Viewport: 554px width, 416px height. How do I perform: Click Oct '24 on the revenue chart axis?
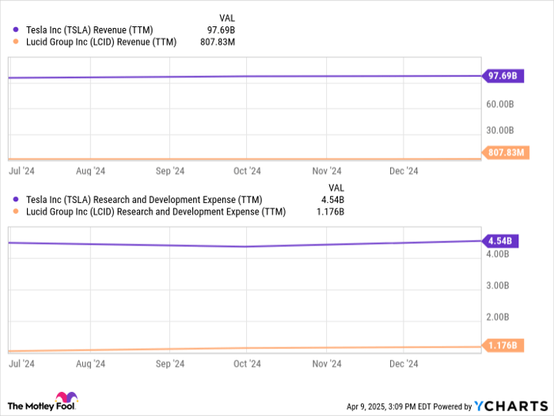point(247,171)
